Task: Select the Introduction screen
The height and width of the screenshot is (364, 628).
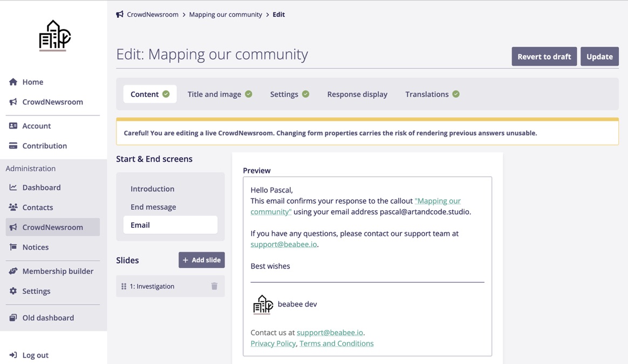Action: pos(152,189)
